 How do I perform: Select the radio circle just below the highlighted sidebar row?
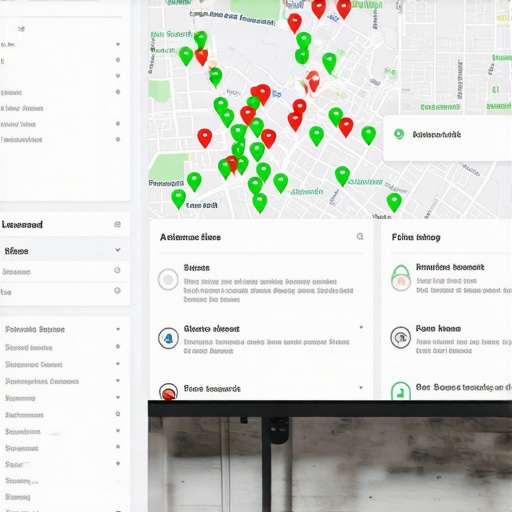[x=117, y=270]
